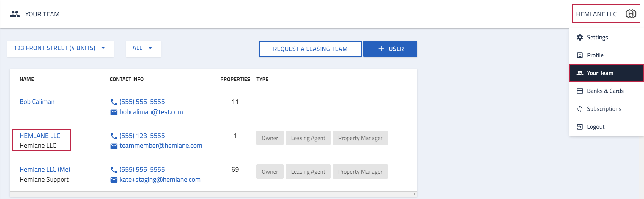Click the Request a Leasing Team button

click(310, 49)
